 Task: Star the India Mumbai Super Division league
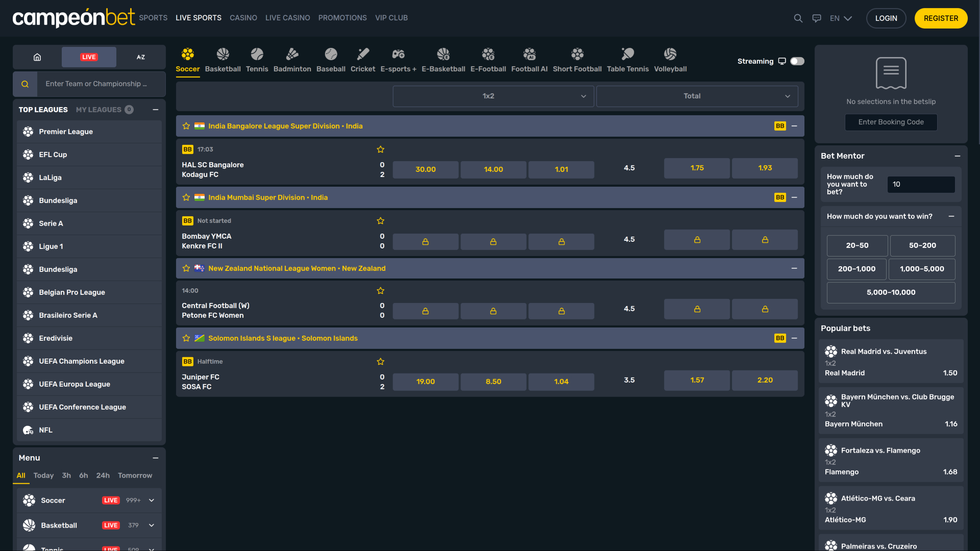(186, 197)
